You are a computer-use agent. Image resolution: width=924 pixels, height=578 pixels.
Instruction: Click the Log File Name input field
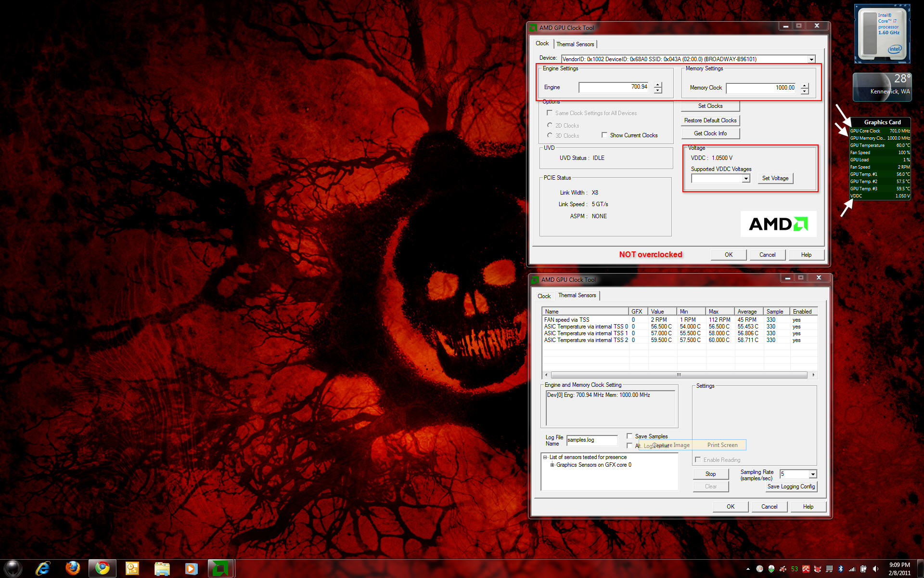click(592, 440)
